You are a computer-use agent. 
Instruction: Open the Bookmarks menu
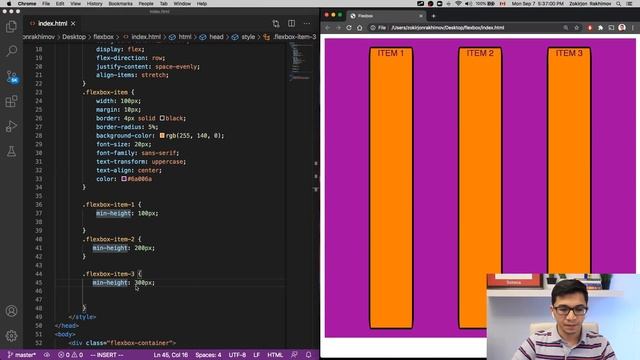120,4
